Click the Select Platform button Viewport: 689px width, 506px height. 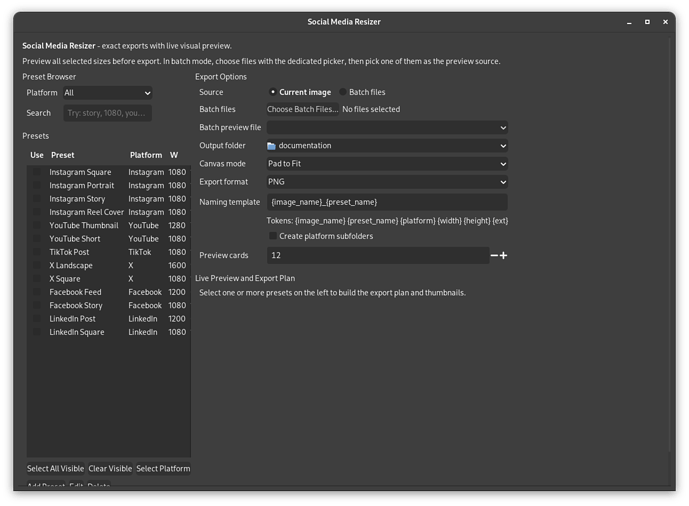tap(163, 468)
